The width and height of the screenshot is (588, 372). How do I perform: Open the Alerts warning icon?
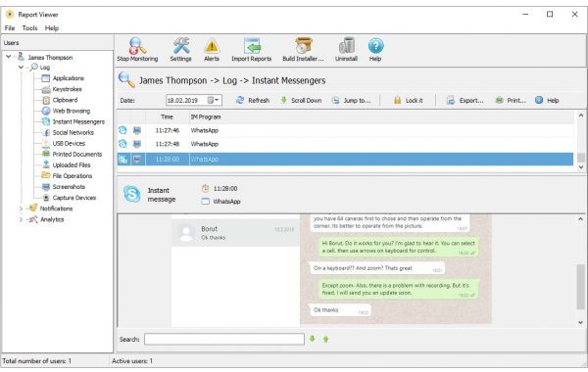point(212,50)
